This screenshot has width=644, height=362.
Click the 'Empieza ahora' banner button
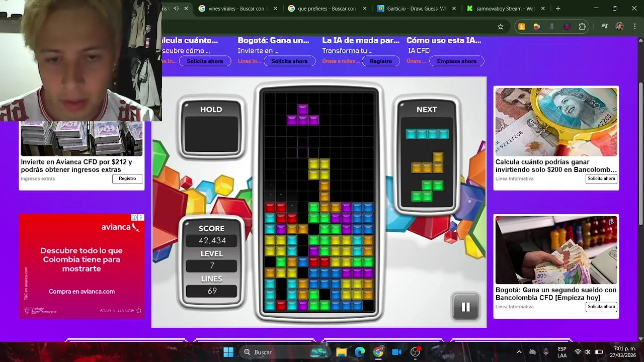(x=456, y=61)
